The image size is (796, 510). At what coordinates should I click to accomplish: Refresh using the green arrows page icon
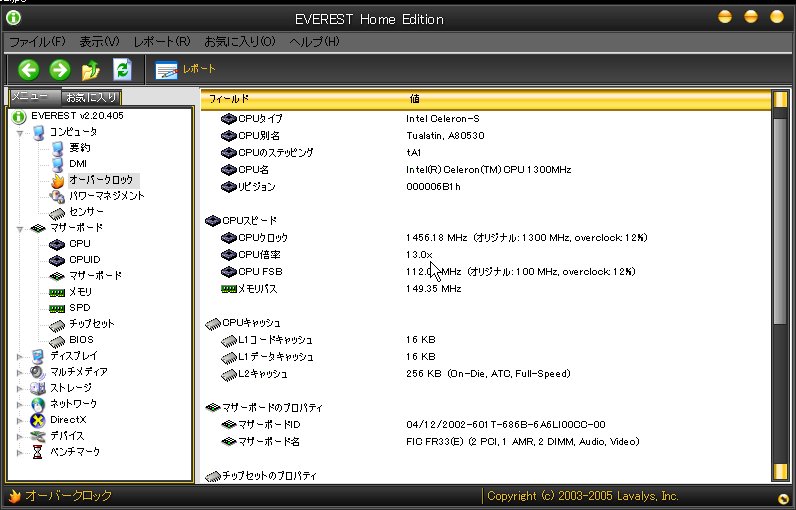(122, 70)
